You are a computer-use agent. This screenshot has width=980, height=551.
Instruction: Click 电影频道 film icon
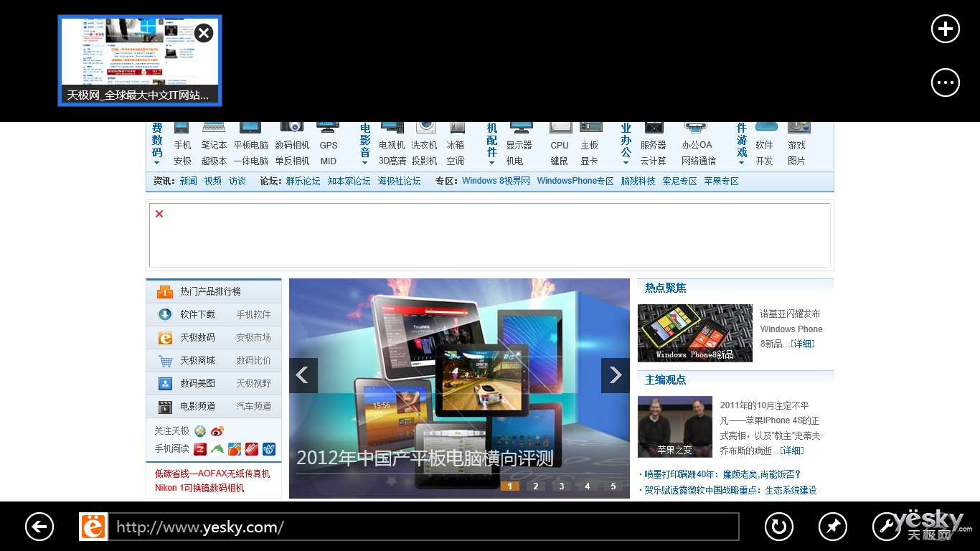pyautogui.click(x=165, y=407)
